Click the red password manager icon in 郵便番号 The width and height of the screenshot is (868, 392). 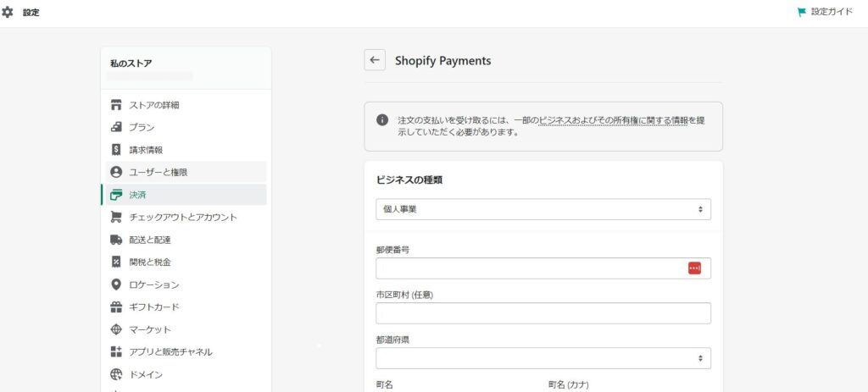pyautogui.click(x=695, y=268)
